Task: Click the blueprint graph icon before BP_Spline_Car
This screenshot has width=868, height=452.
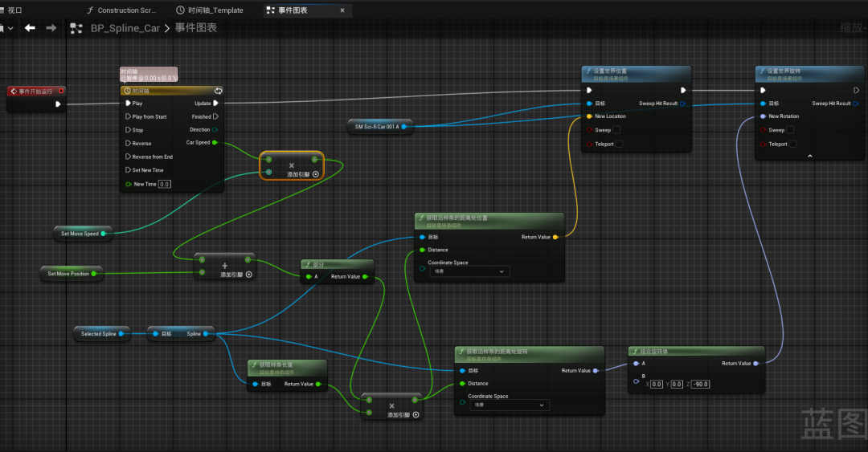Action: point(76,28)
